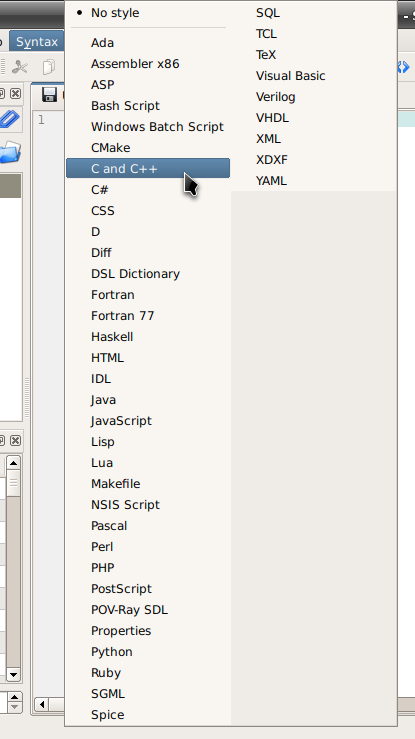Choose C# syntax highlighting
This screenshot has width=415, height=739.
148,189
